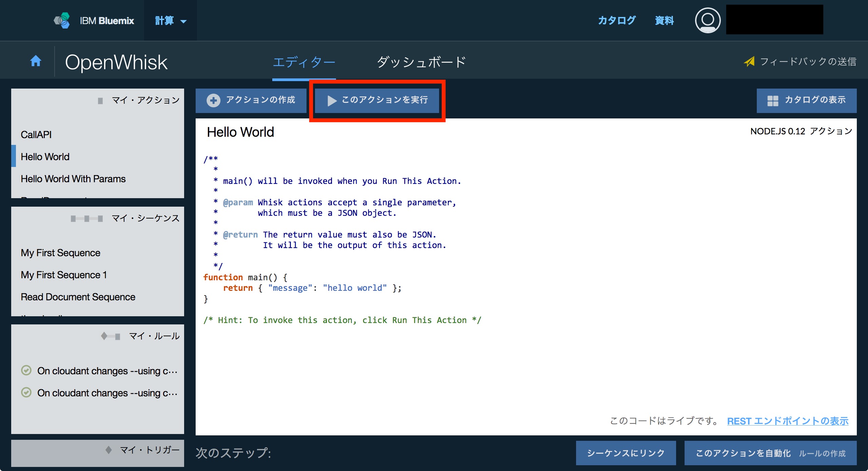This screenshot has width=868, height=471.
Task: Click the plus icon on アクションの作成
Action: coord(214,100)
